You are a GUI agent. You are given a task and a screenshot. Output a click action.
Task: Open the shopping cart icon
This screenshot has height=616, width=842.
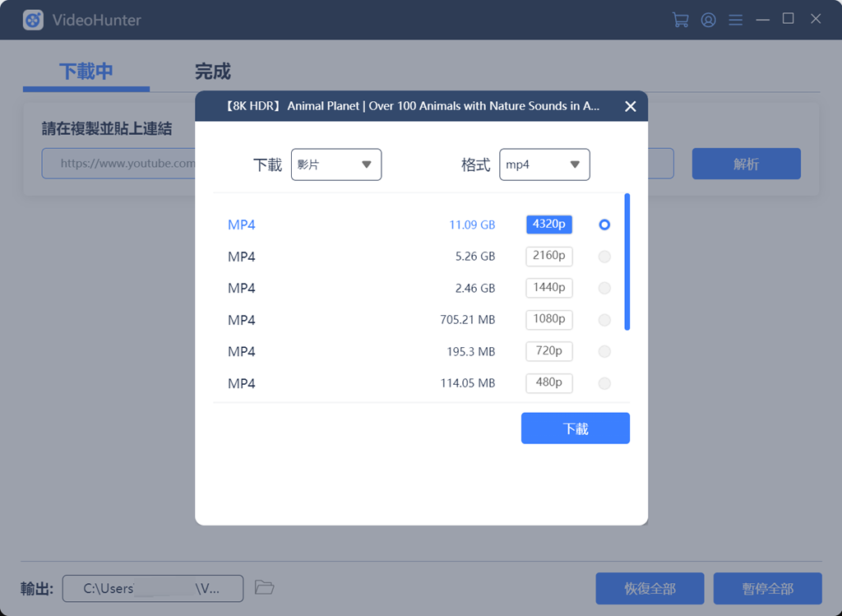[680, 20]
